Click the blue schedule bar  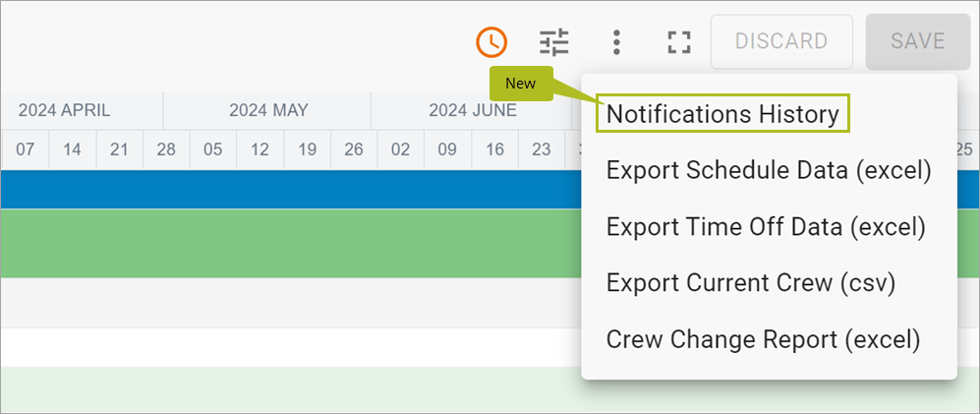tap(291, 190)
